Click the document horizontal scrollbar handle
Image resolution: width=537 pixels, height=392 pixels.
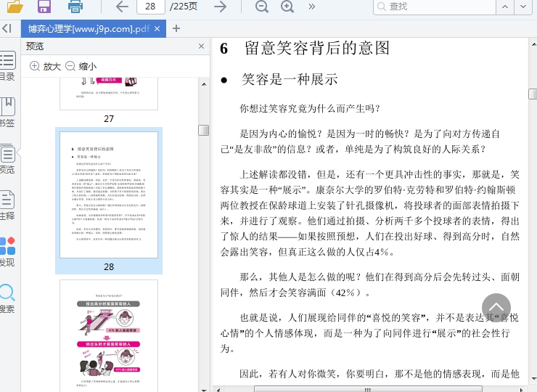click(368, 389)
